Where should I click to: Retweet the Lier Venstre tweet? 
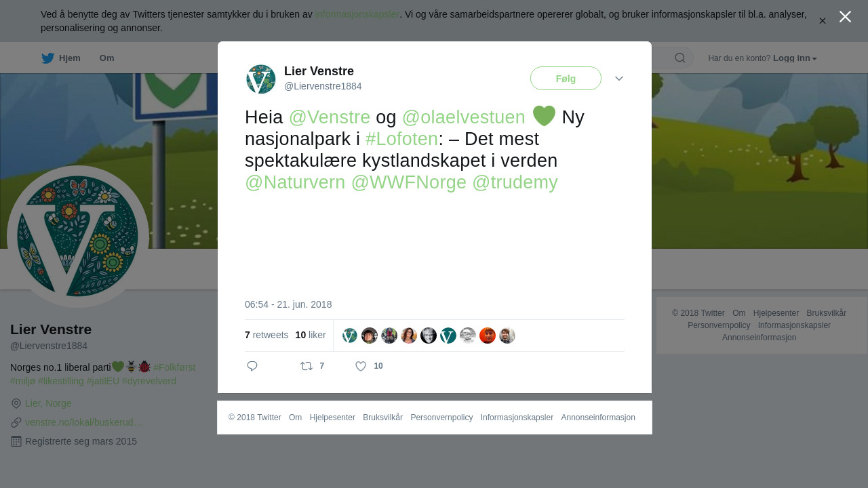(x=307, y=366)
